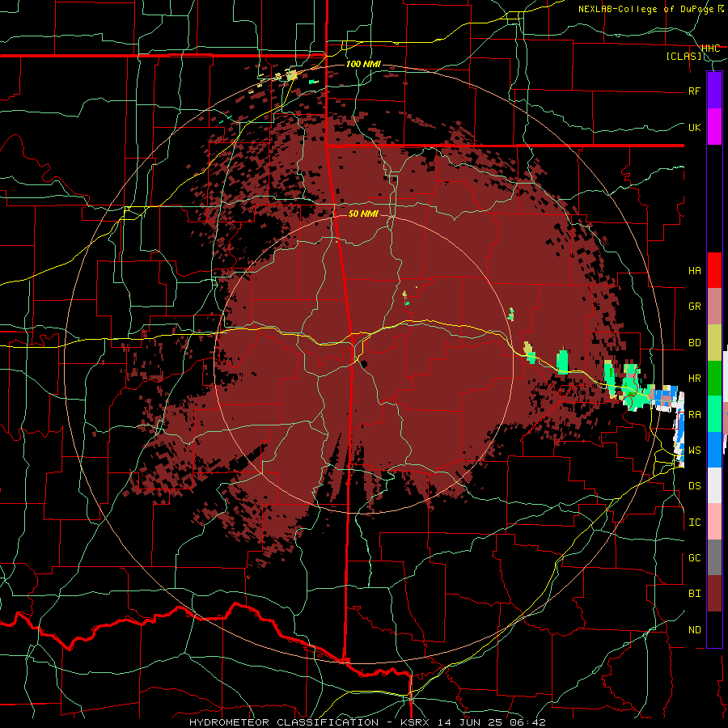Click the purple RF legend color swatch
This screenshot has width=728, height=728.
tap(714, 91)
